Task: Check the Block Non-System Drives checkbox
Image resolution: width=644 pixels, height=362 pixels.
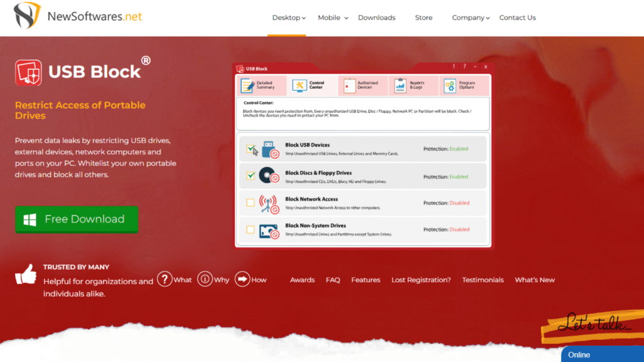Action: point(251,229)
